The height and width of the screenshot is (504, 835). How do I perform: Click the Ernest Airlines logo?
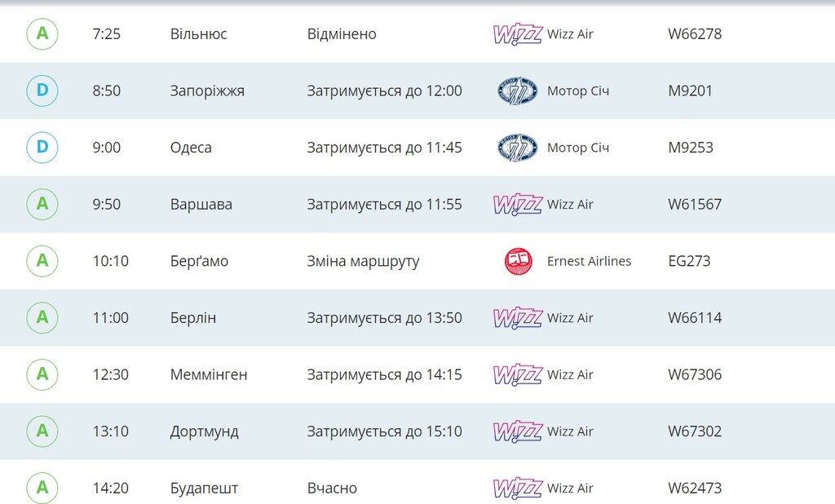coord(518,261)
